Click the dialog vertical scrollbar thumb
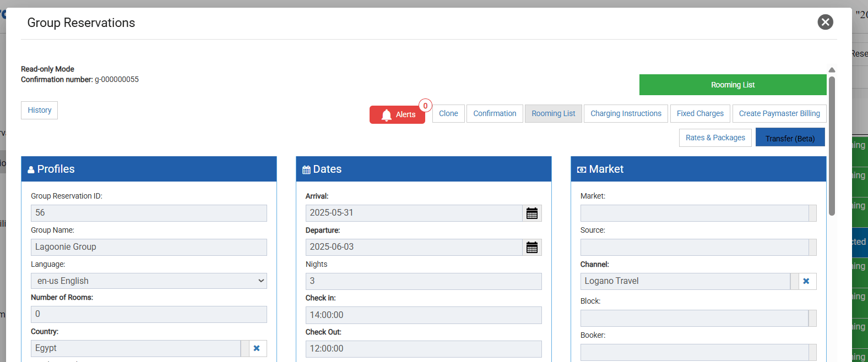 (x=832, y=146)
